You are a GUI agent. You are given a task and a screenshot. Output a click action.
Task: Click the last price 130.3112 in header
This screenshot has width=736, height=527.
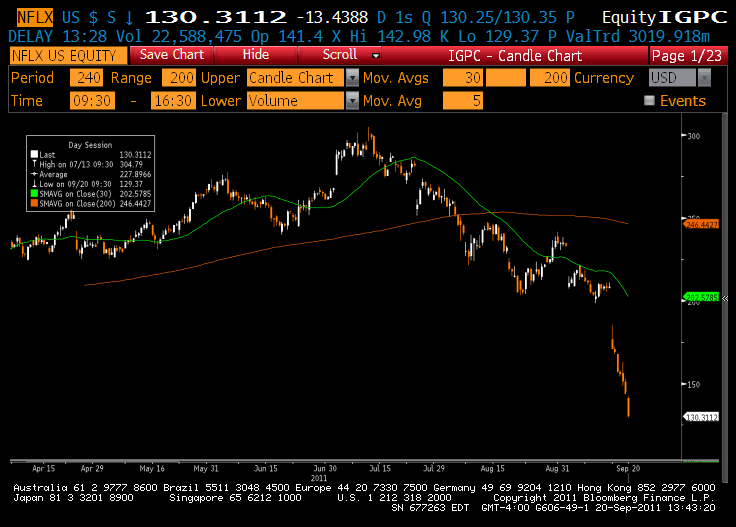point(216,18)
